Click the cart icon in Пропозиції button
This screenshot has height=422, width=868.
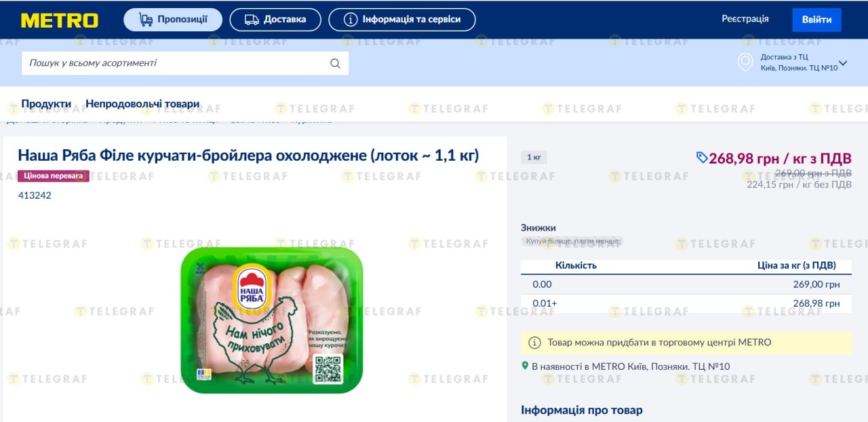[145, 20]
